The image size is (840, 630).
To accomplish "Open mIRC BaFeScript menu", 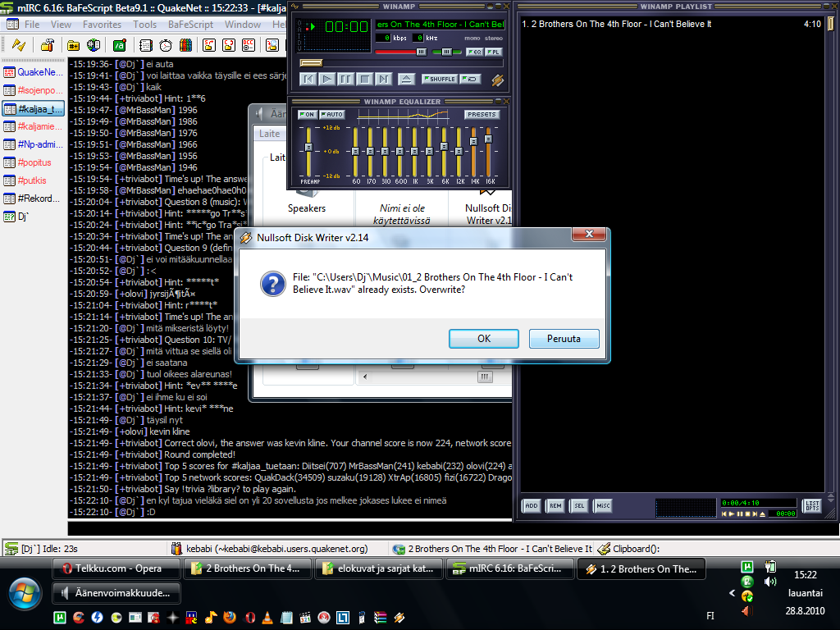I will coord(190,25).
